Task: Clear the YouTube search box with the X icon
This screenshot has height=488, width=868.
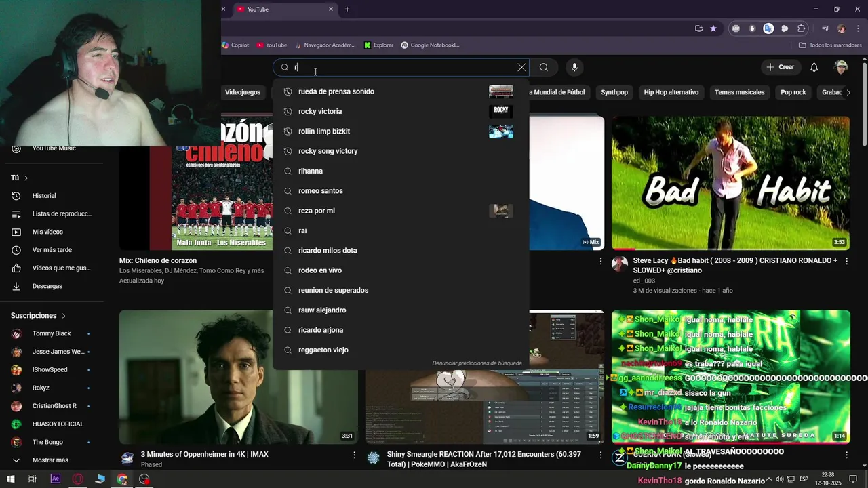Action: (521, 67)
